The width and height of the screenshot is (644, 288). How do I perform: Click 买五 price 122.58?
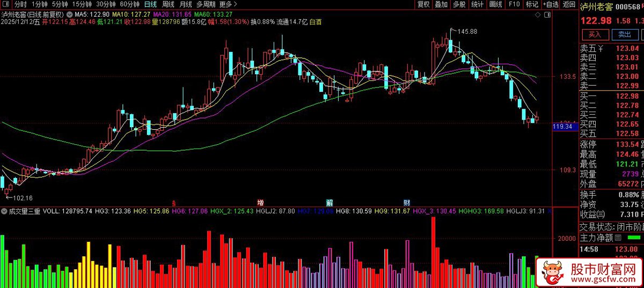tap(627, 134)
